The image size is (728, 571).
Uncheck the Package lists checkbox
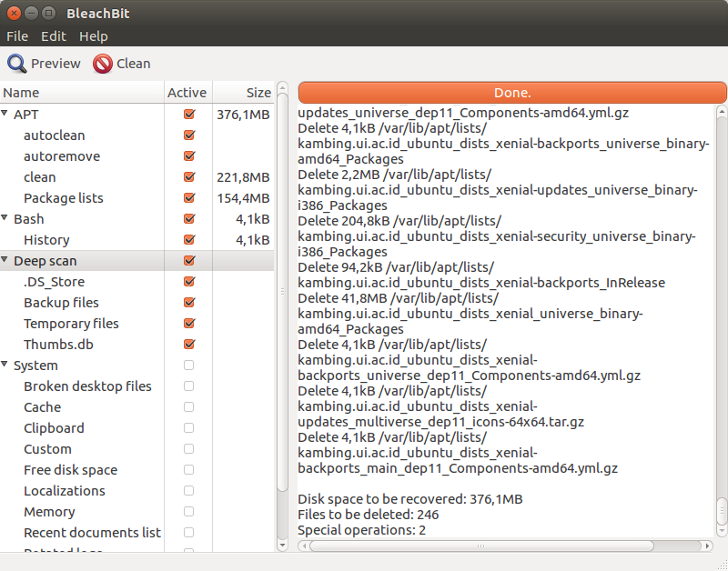click(189, 197)
